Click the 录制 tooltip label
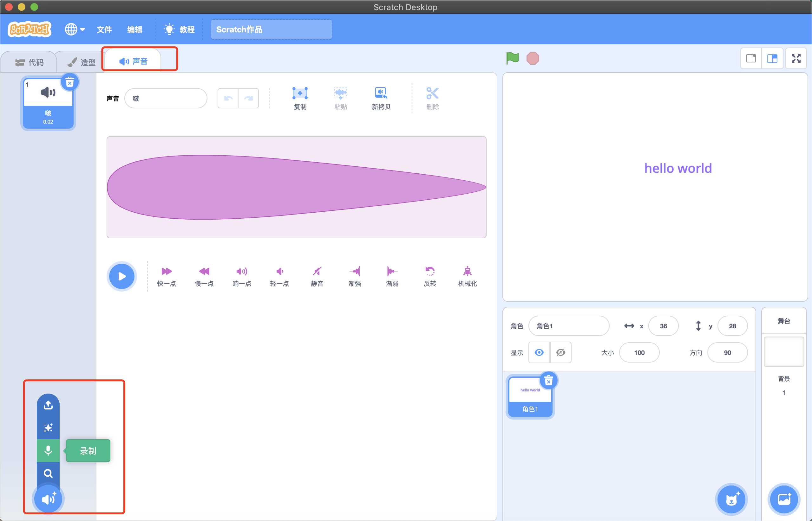Screen dimensions: 812x521 [88, 451]
